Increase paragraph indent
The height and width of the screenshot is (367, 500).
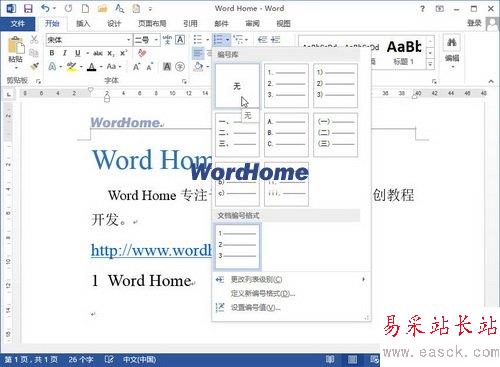[275, 40]
